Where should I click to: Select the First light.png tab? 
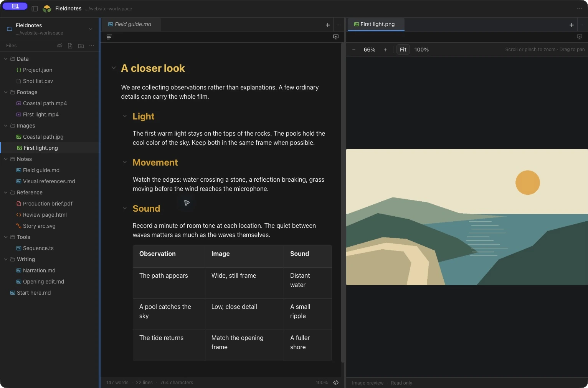coord(376,25)
